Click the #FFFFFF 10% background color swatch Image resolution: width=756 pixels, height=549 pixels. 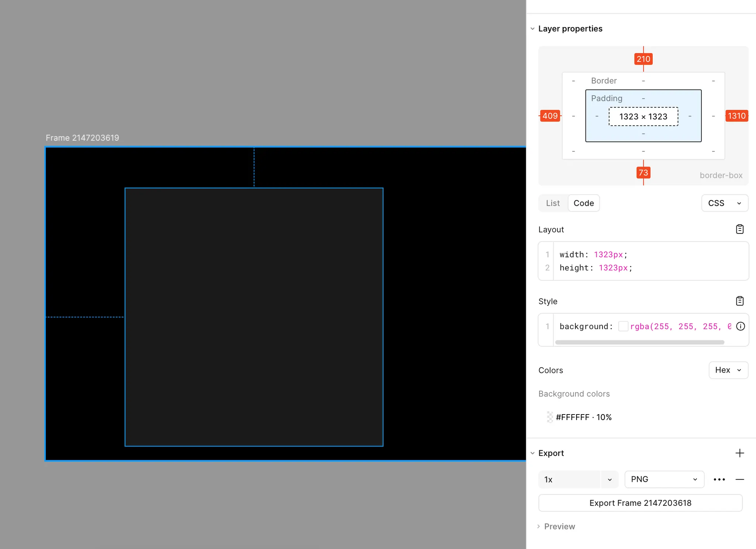550,417
